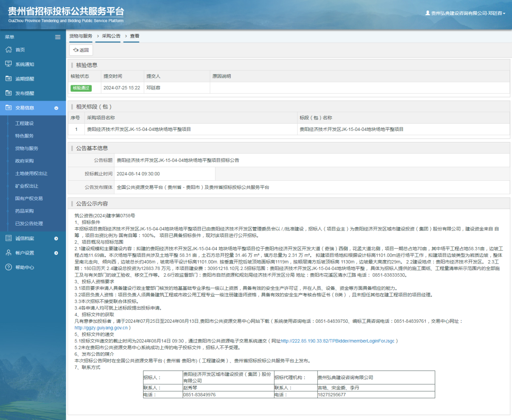The height and width of the screenshot is (420, 512).
Task: Click the 返回 back button
Action: click(x=81, y=50)
